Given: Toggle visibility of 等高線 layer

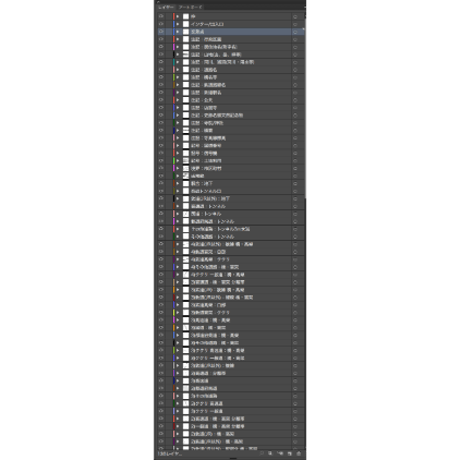Looking at the screenshot, I should point(161,176).
